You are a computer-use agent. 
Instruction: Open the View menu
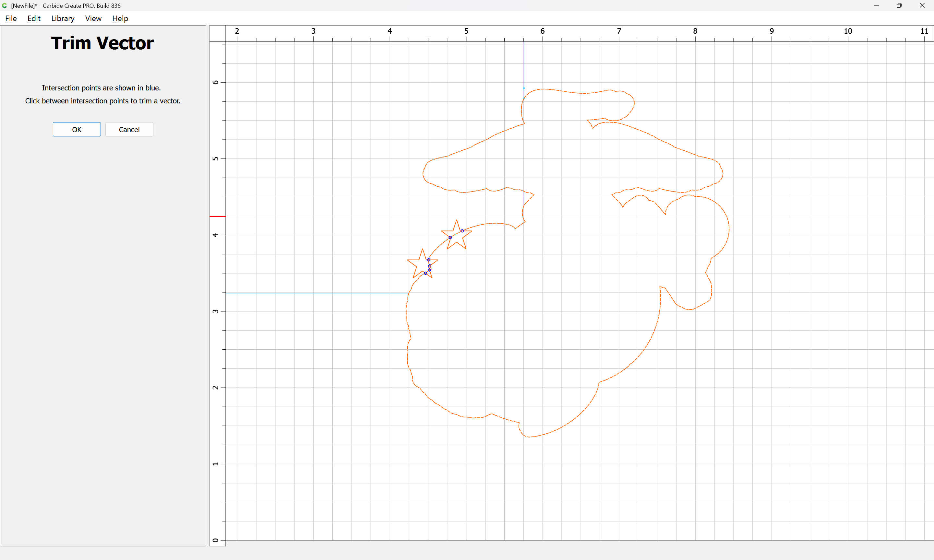tap(93, 18)
